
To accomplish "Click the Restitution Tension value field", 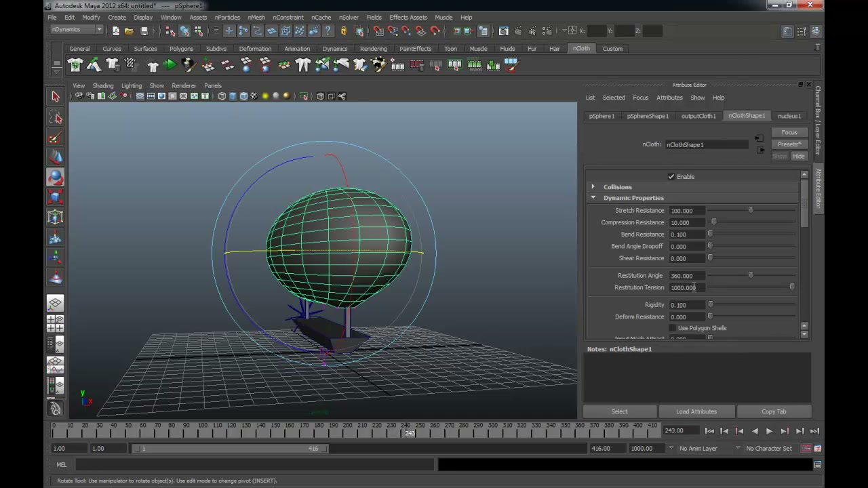I will [x=686, y=287].
